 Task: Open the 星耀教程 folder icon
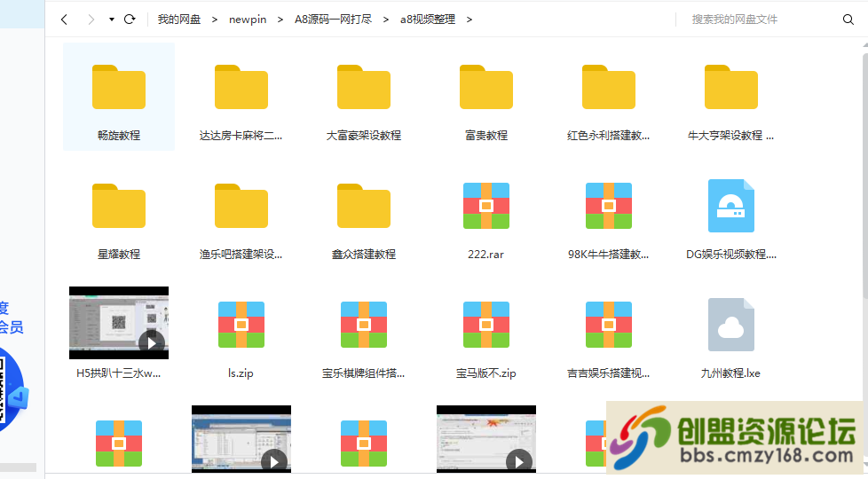coord(119,206)
